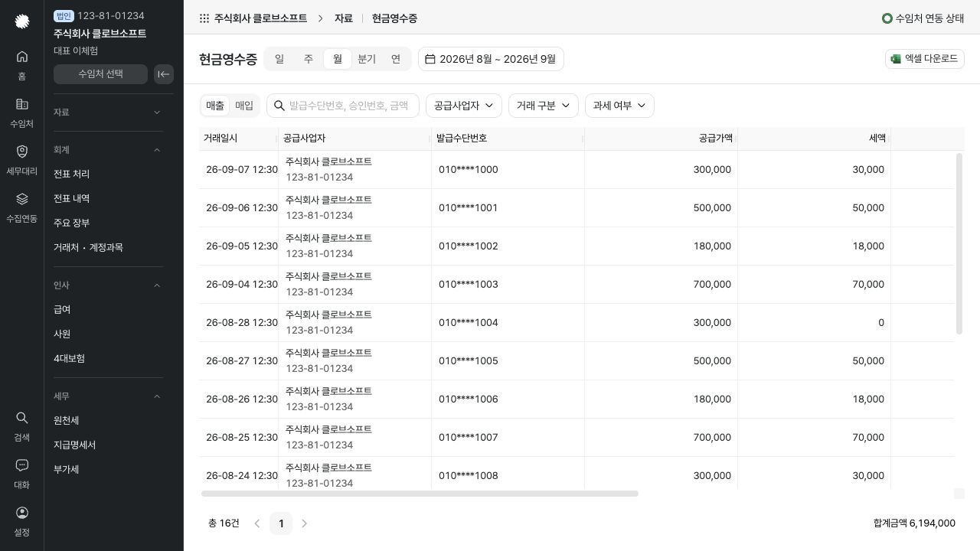The image size is (980, 551).
Task: Click the 자료 breadcrumb link
Action: pos(344,18)
